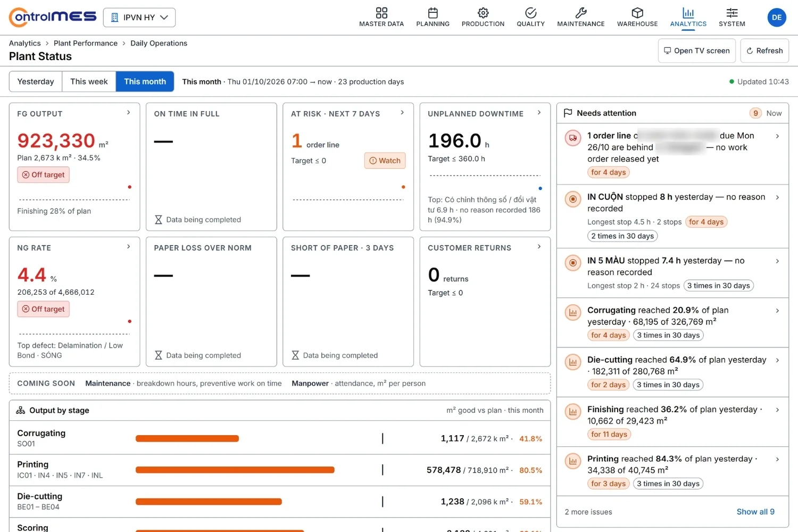Open the Warehouse box icon

[637, 13]
